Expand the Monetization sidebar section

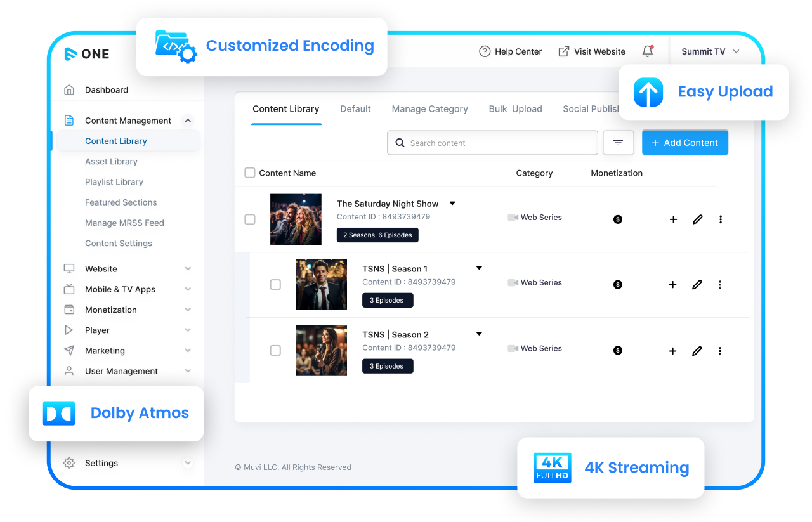tap(128, 310)
